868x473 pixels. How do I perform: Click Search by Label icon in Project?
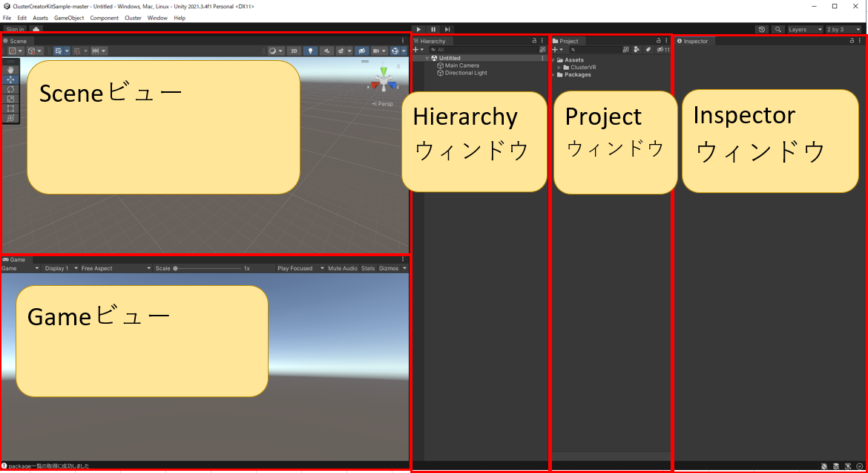(648, 49)
